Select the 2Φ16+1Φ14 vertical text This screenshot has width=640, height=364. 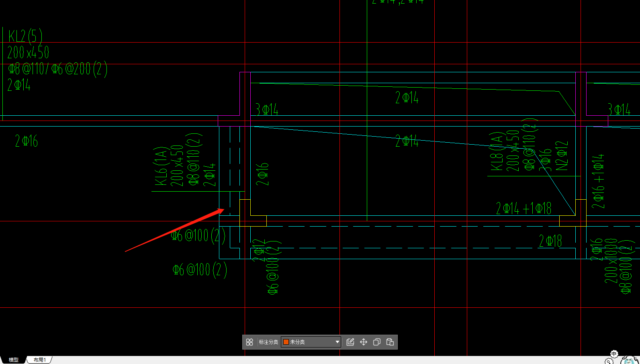(598, 181)
